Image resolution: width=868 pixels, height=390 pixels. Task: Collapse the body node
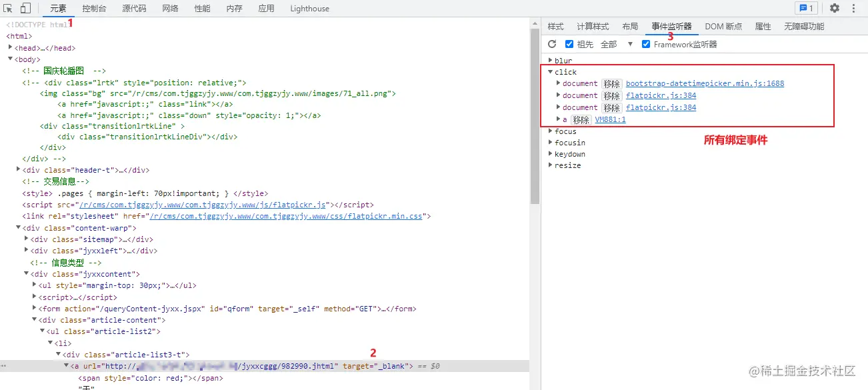(x=11, y=59)
